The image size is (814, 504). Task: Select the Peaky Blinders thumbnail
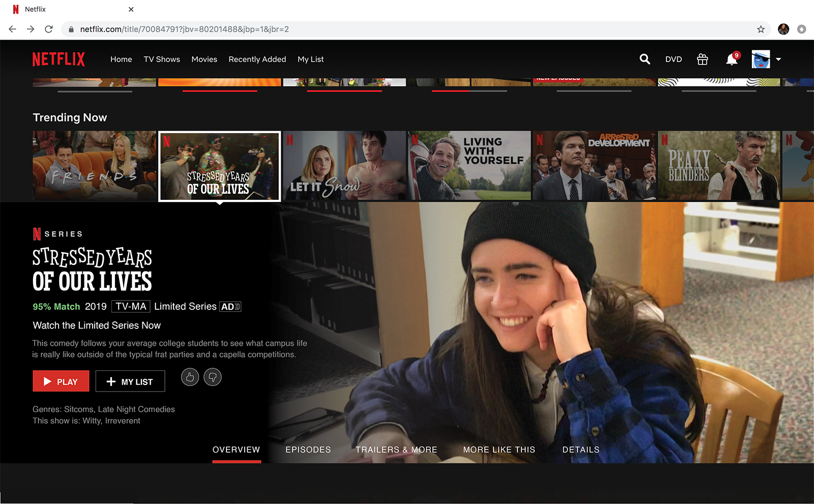coord(719,165)
